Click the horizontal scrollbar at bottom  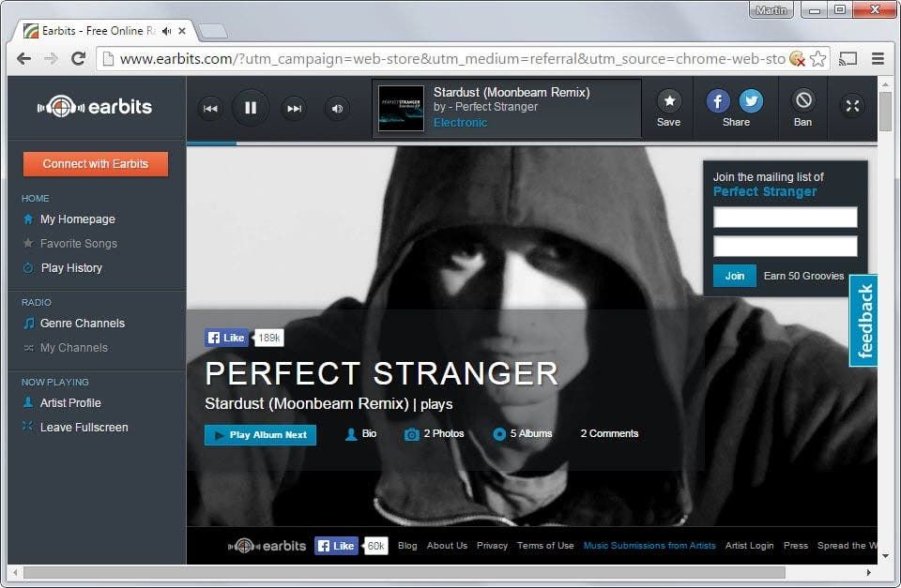pyautogui.click(x=404, y=572)
